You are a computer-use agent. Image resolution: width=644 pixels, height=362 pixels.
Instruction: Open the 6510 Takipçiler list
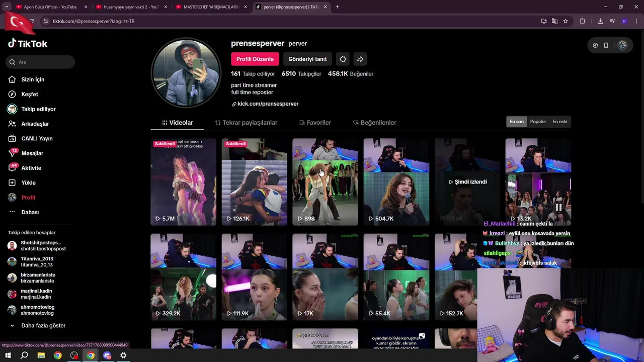click(301, 74)
